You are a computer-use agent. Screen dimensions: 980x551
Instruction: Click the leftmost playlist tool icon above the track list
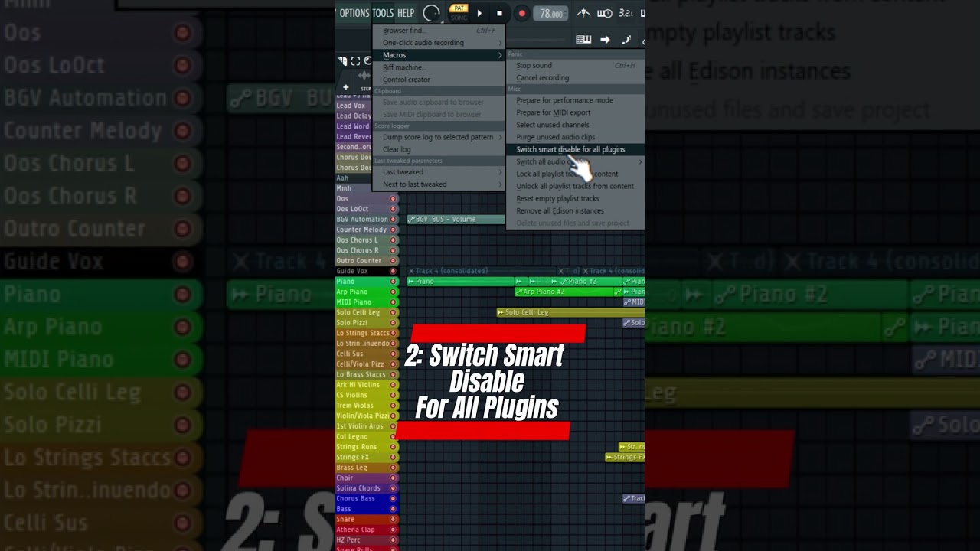tap(342, 61)
